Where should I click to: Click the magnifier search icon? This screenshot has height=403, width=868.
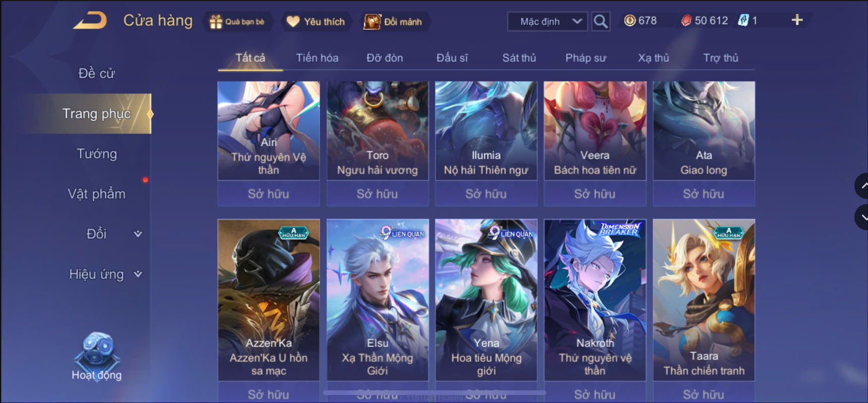click(600, 21)
